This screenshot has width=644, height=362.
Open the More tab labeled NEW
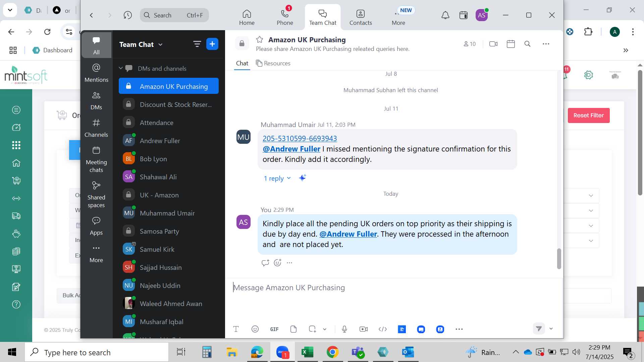pyautogui.click(x=398, y=17)
